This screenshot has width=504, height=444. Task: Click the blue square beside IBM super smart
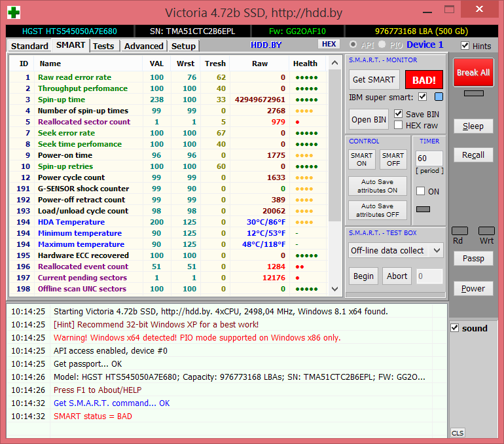[439, 97]
